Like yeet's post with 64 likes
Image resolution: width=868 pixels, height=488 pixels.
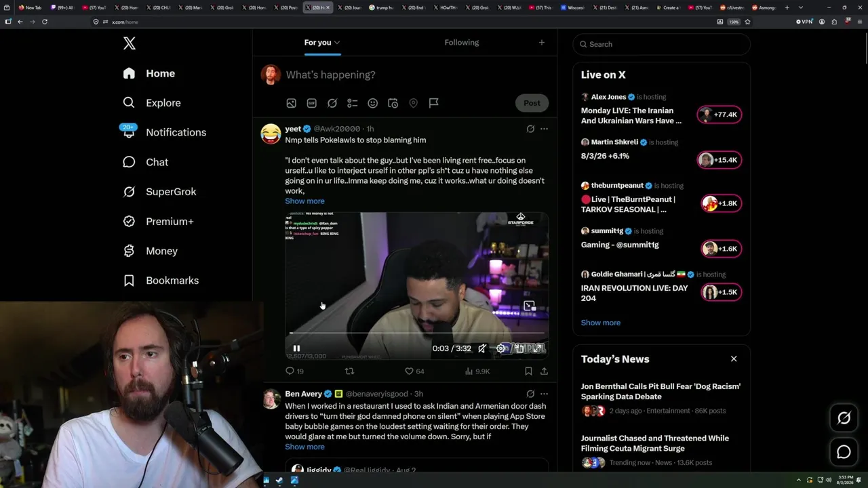[x=414, y=371]
